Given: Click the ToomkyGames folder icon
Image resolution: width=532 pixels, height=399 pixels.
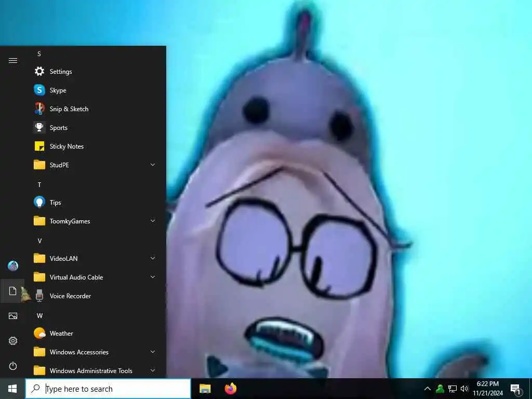Looking at the screenshot, I should (39, 221).
